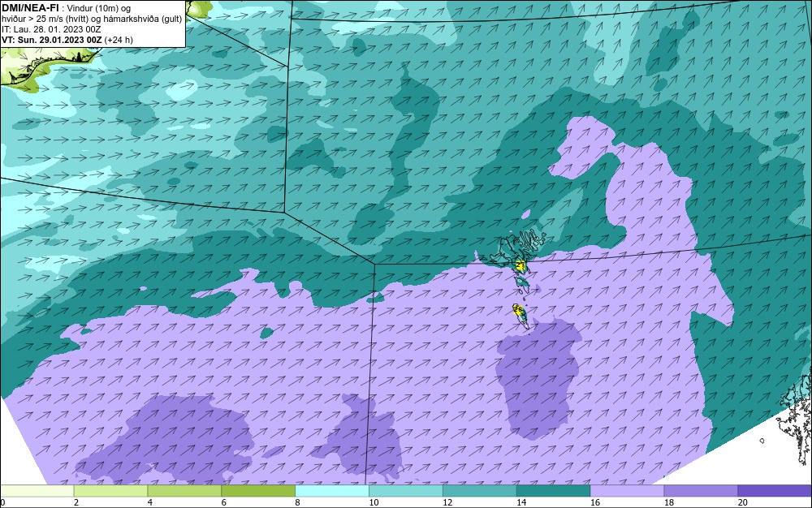
Task: Click the 10–12 m/s light teal legend swatch
Action: (x=406, y=491)
